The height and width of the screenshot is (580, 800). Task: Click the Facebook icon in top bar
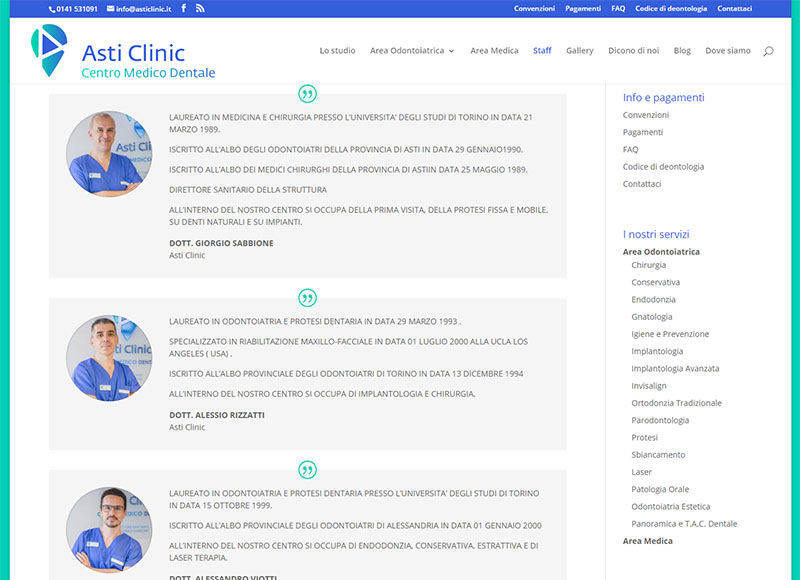pos(184,8)
